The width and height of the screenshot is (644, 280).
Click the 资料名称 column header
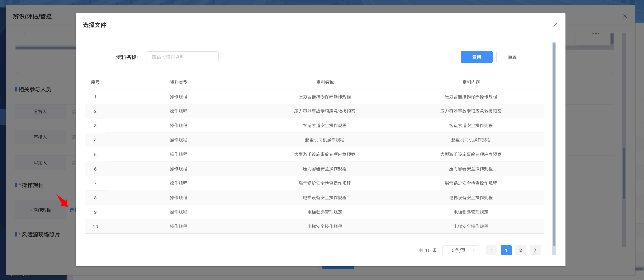click(325, 82)
